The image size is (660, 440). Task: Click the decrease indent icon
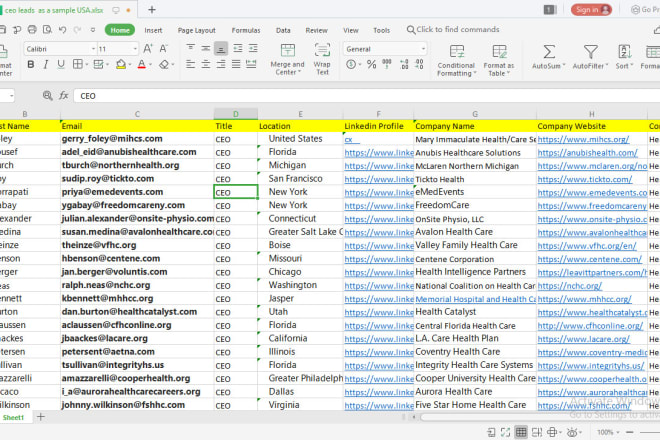[x=238, y=48]
